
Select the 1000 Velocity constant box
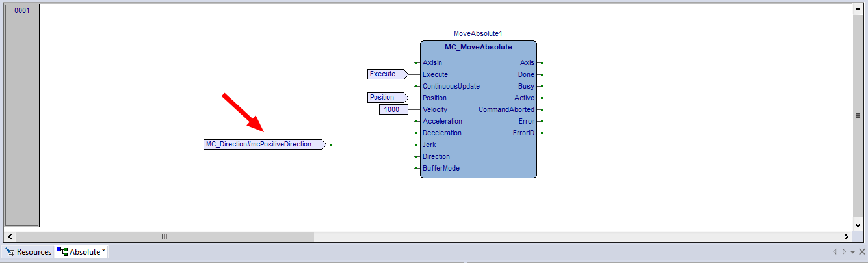393,109
